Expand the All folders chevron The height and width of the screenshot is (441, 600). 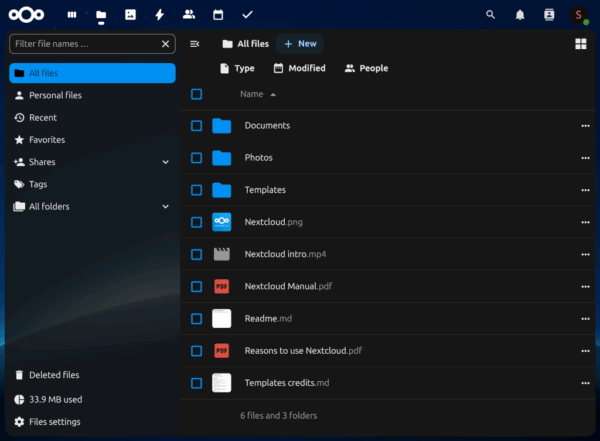click(165, 207)
